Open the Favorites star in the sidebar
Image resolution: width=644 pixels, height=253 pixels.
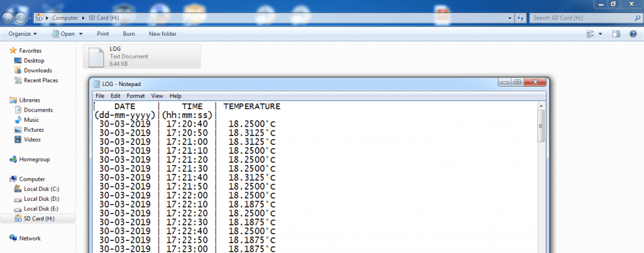pyautogui.click(x=13, y=50)
